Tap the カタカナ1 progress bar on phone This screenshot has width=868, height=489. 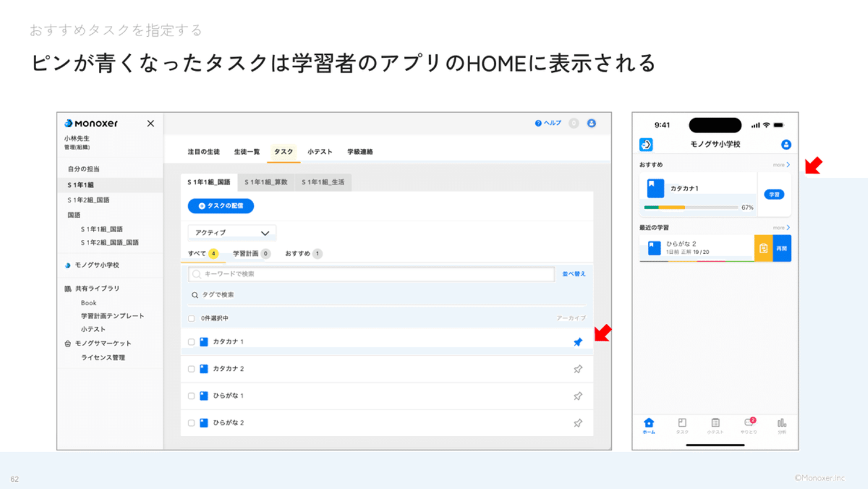tap(691, 207)
